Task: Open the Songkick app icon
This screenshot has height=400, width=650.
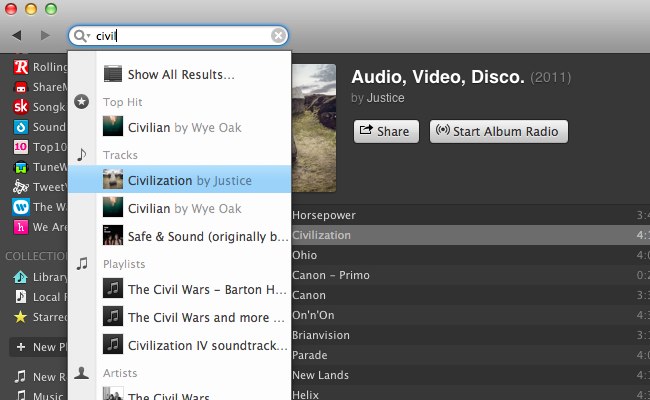Action: [21, 107]
